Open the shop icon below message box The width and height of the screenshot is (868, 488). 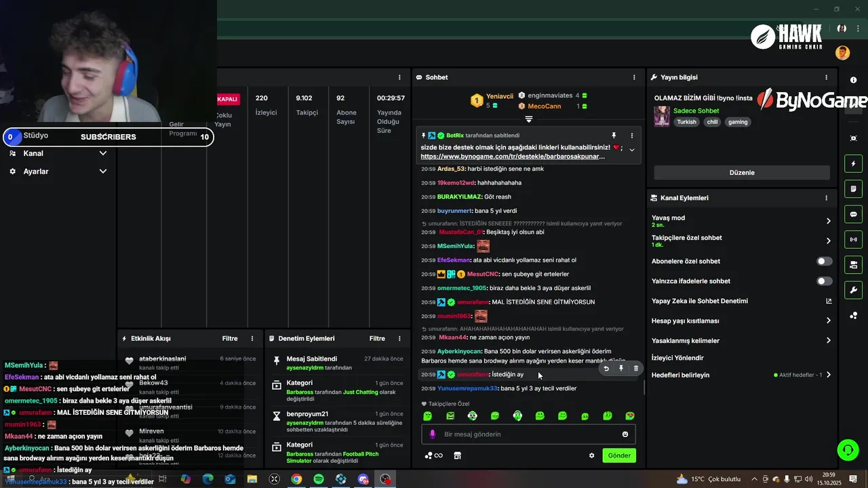tap(458, 455)
